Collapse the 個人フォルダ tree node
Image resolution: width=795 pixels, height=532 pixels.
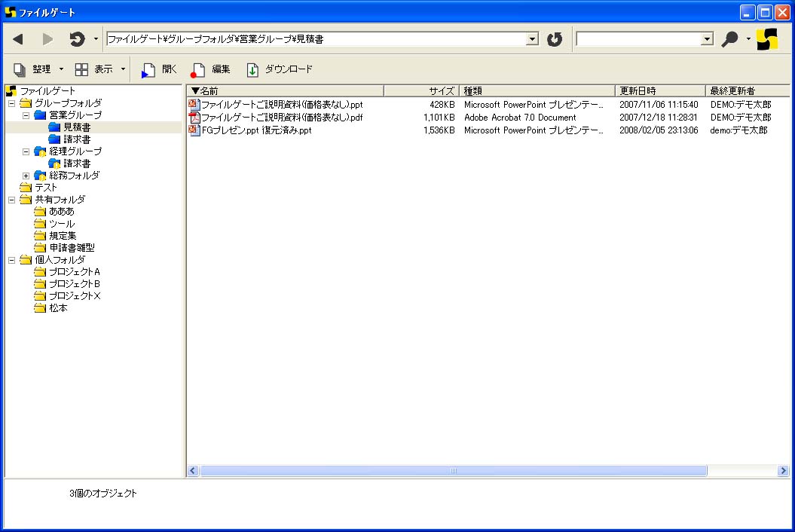coord(11,260)
